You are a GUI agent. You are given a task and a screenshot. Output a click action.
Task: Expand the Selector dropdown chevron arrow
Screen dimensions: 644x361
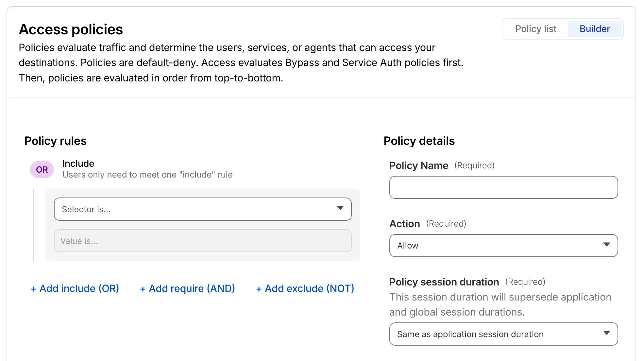[340, 208]
